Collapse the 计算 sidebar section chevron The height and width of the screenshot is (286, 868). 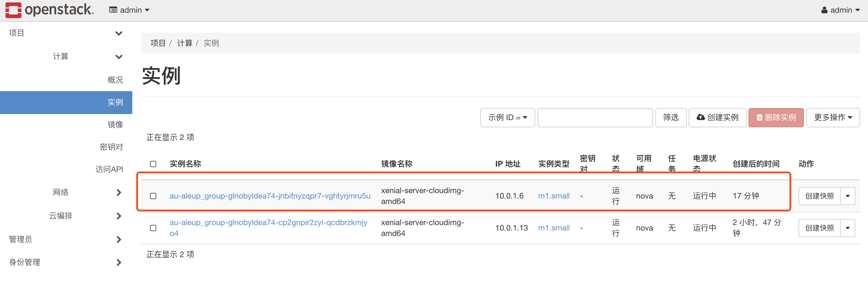(x=119, y=57)
